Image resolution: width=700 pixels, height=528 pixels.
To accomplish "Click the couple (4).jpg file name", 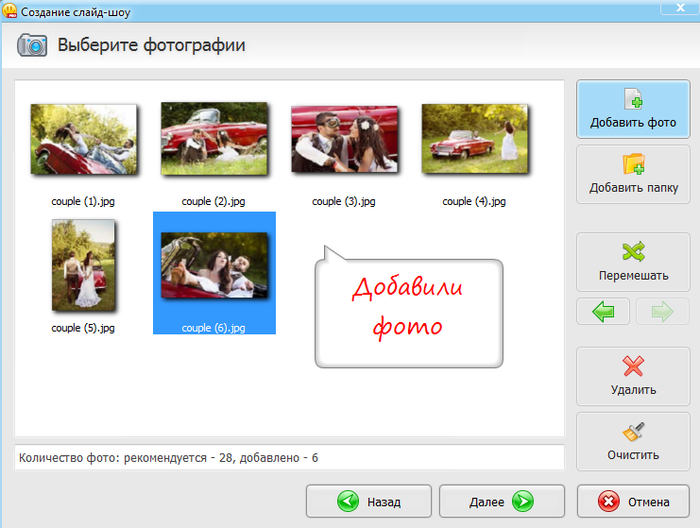I will 474,202.
